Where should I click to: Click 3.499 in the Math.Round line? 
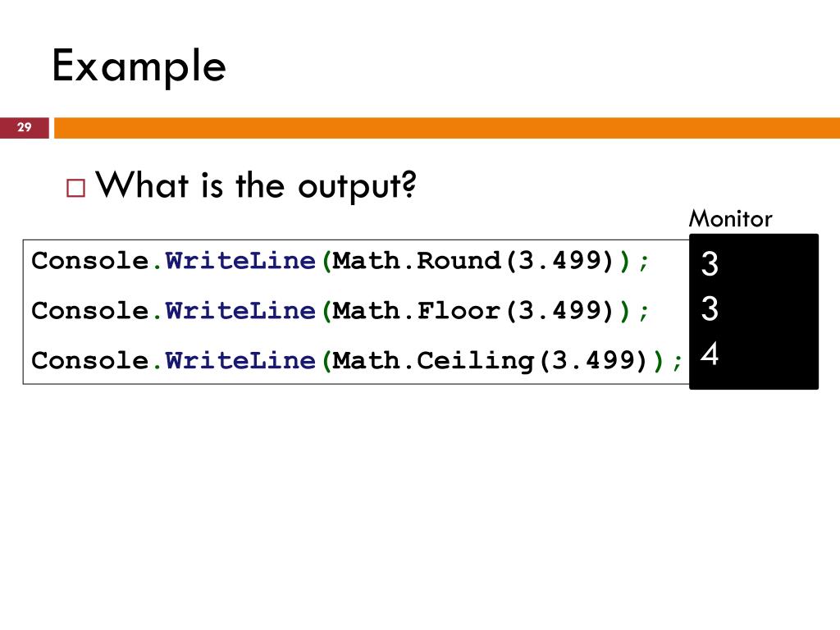(x=559, y=262)
